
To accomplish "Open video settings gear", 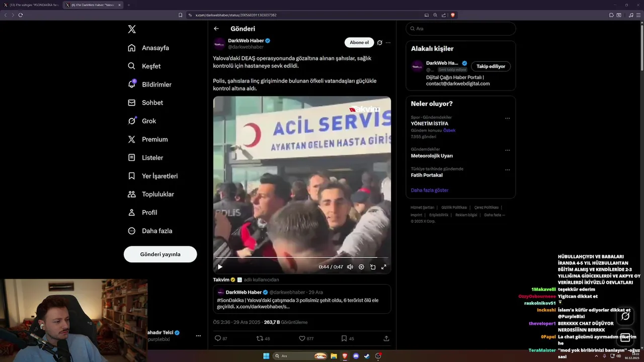I will click(x=361, y=267).
